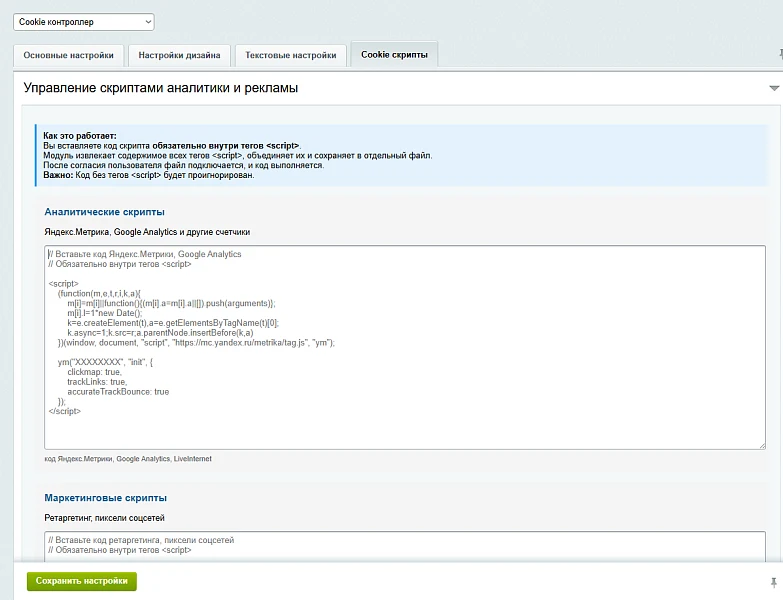Click the analytics scripts code textarea
Screen dimensions: 783x600
click(405, 347)
